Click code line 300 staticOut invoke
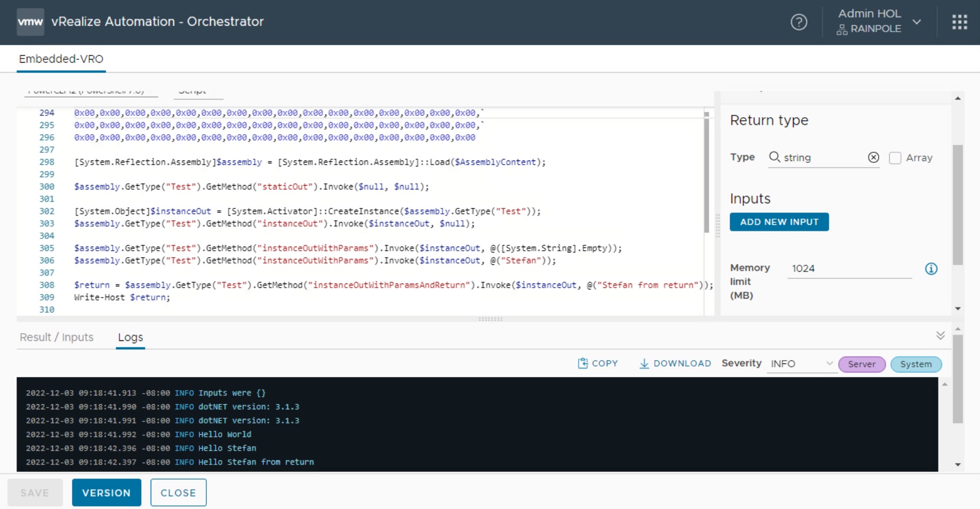980x509 pixels. (251, 187)
